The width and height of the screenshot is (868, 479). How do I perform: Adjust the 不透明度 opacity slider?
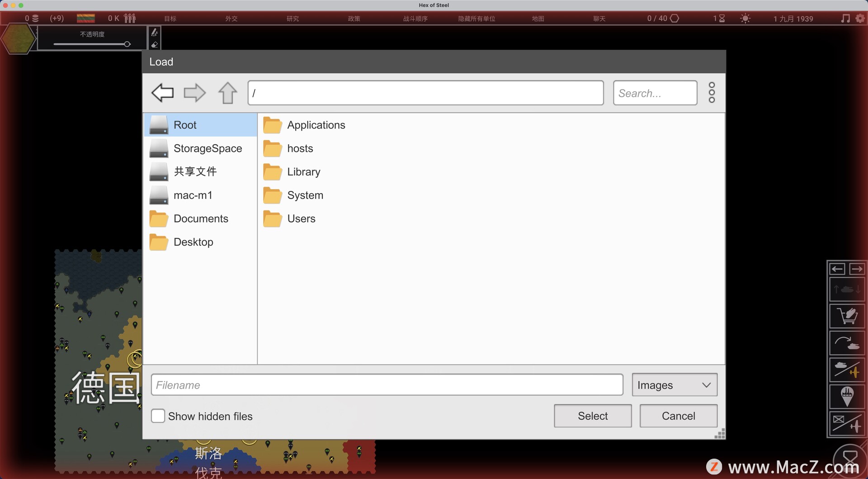pos(92,44)
